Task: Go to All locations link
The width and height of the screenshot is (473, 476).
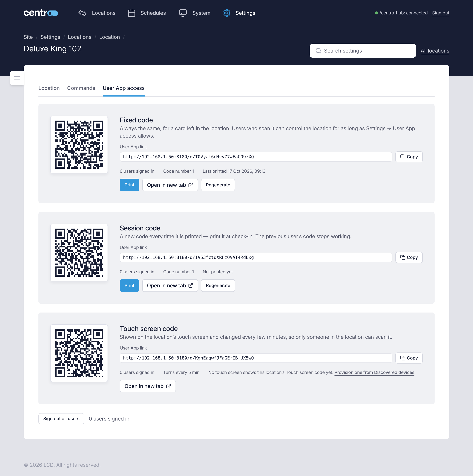Action: pyautogui.click(x=435, y=51)
